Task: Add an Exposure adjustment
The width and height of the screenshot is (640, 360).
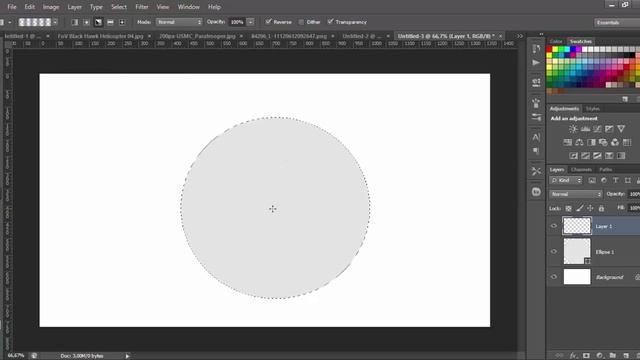Action: (609, 129)
